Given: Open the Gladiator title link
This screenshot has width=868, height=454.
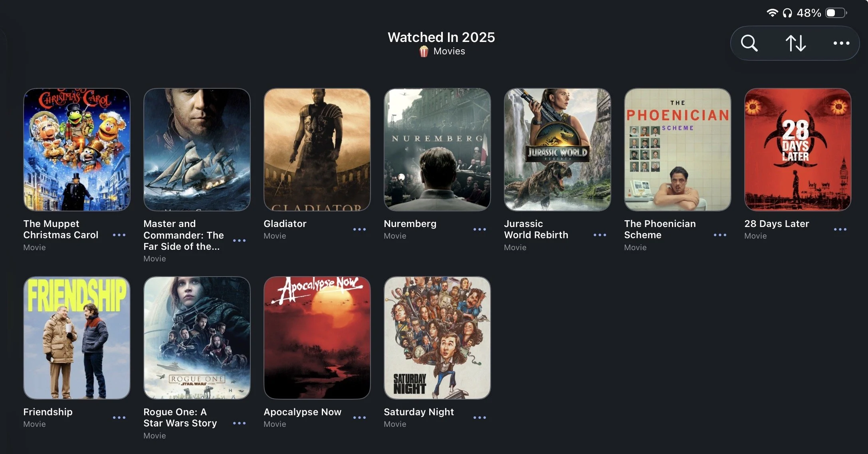Looking at the screenshot, I should coord(285,224).
